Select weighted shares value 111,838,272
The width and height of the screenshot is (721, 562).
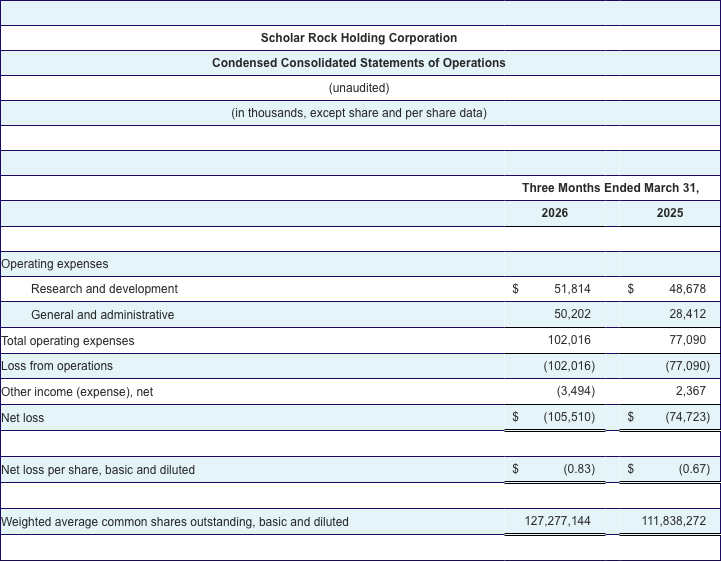674,521
